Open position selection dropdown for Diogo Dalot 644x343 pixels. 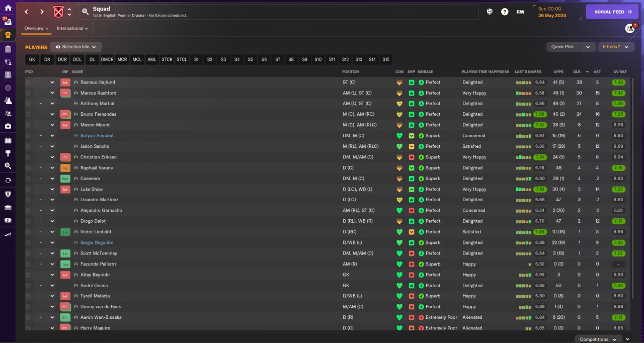[x=52, y=221]
